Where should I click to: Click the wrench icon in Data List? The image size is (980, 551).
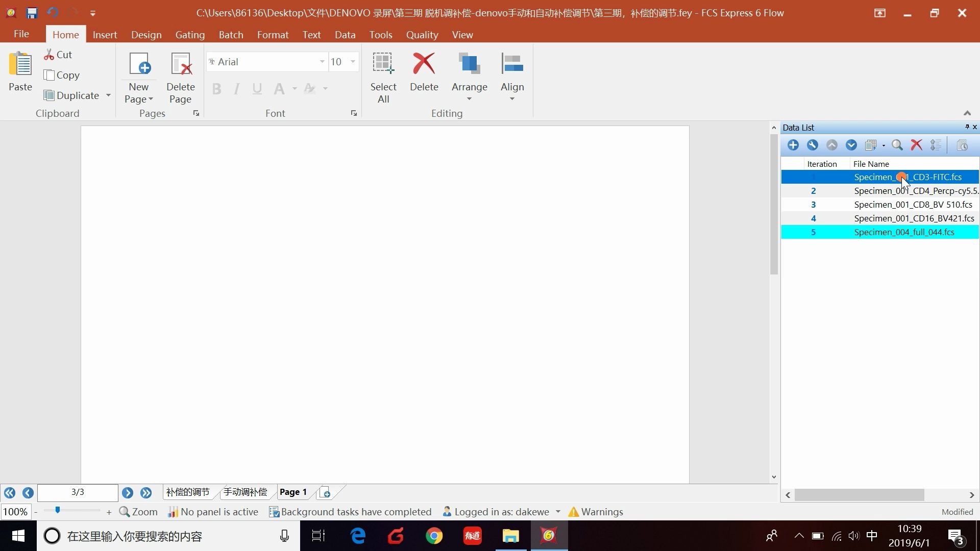pos(812,145)
